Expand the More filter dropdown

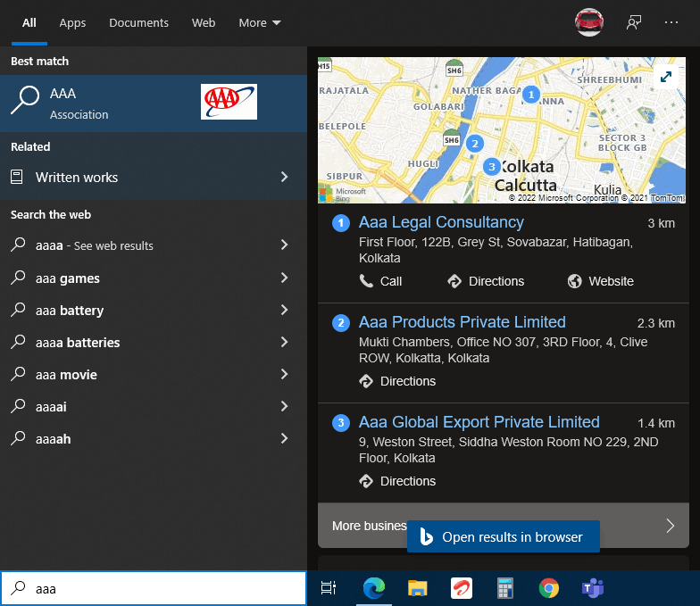click(x=259, y=22)
